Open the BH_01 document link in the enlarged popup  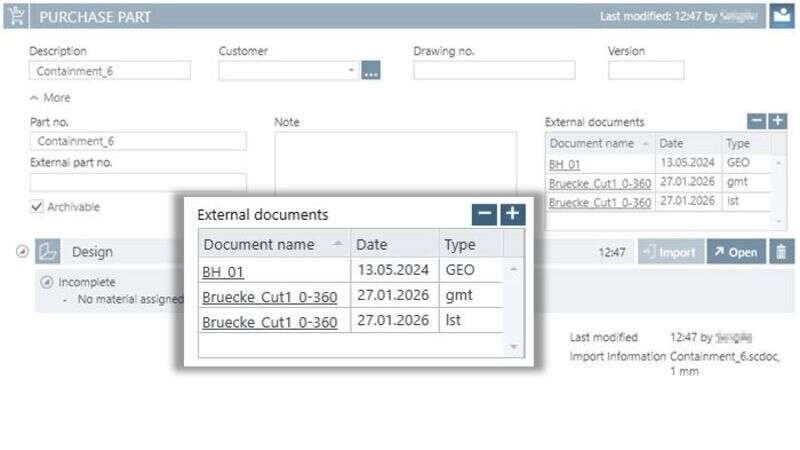pos(223,271)
